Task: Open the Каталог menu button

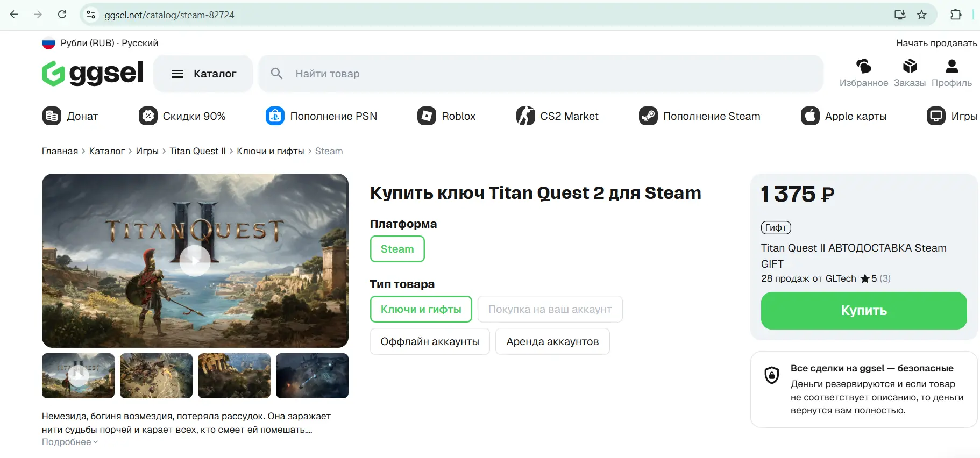Action: (203, 74)
